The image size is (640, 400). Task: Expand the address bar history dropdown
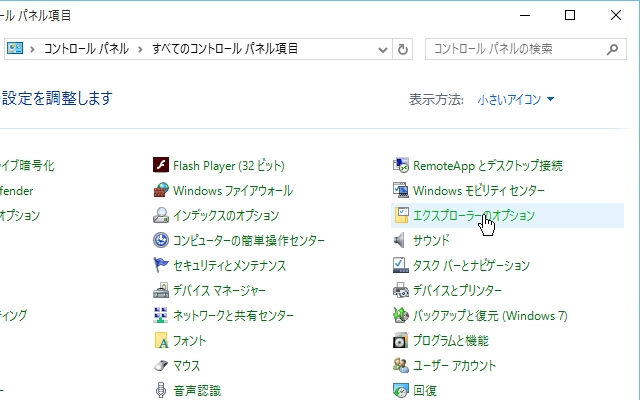click(382, 50)
